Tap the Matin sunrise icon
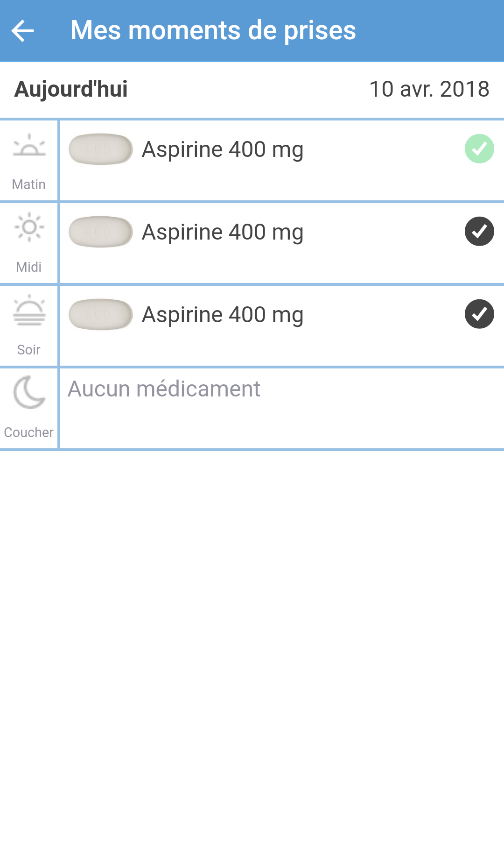This screenshot has width=504, height=863. (x=29, y=146)
